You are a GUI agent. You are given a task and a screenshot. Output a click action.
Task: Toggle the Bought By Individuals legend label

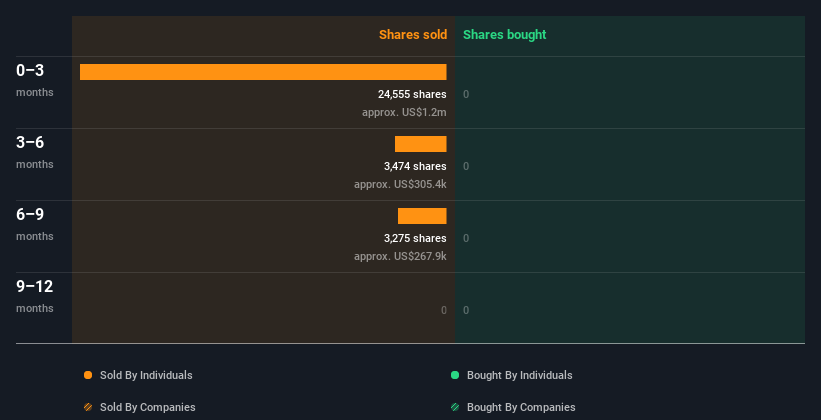coord(519,375)
